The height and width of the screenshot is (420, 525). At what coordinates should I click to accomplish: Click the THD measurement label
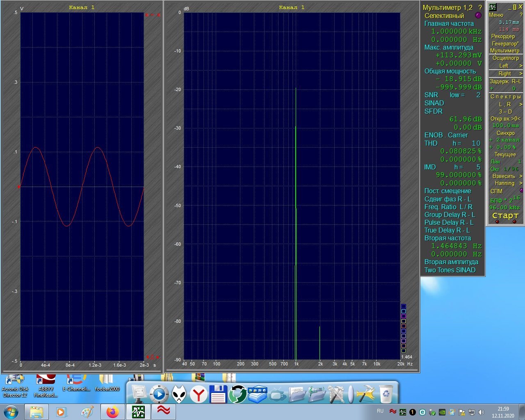coord(431,144)
